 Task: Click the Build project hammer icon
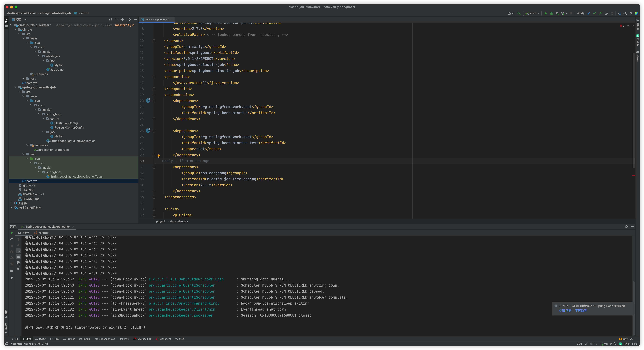(x=519, y=13)
